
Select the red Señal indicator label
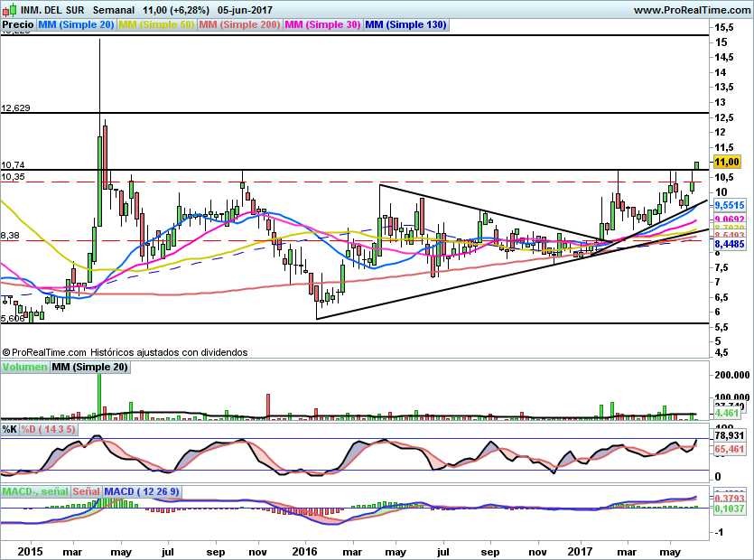pyautogui.click(x=86, y=490)
